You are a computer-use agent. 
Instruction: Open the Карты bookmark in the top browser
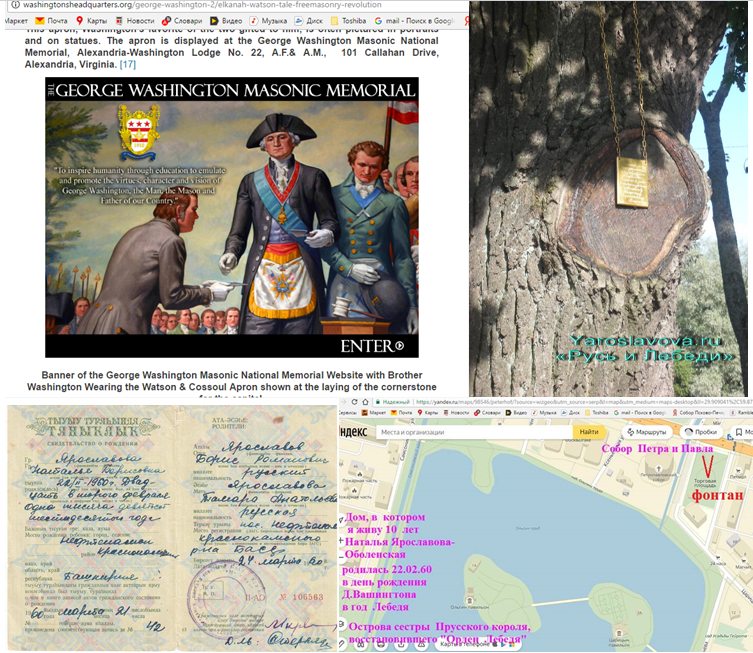tap(91, 21)
